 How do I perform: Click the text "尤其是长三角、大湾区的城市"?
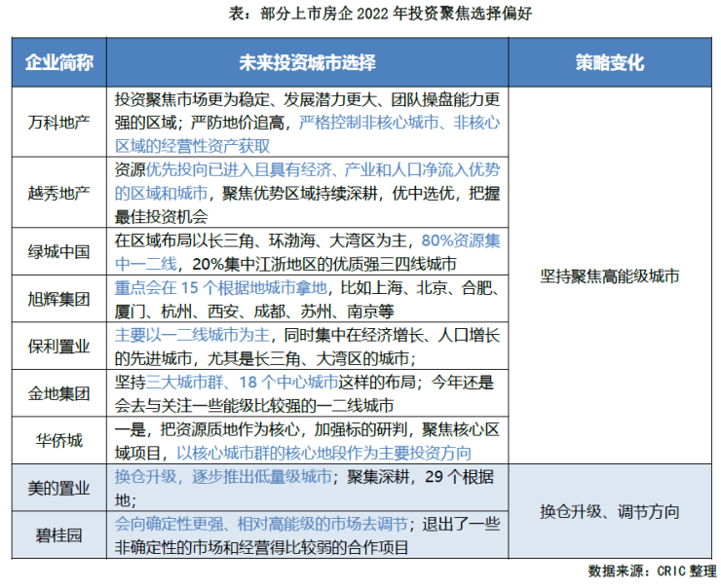pyautogui.click(x=308, y=358)
